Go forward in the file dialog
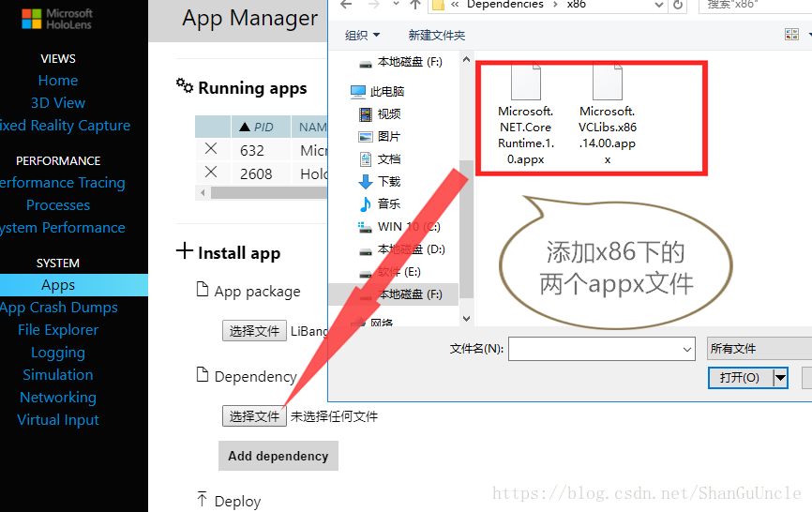Screen dimensions: 812x512 point(373,4)
